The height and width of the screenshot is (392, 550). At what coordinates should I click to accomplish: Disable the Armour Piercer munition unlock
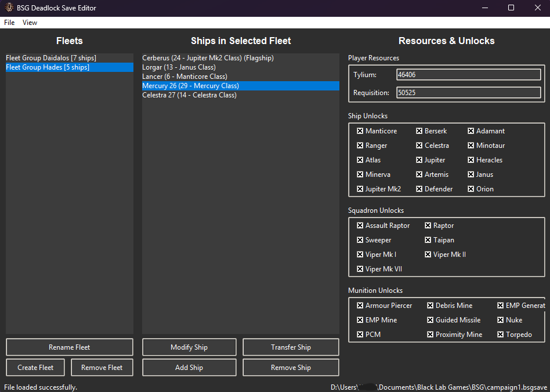pos(360,306)
